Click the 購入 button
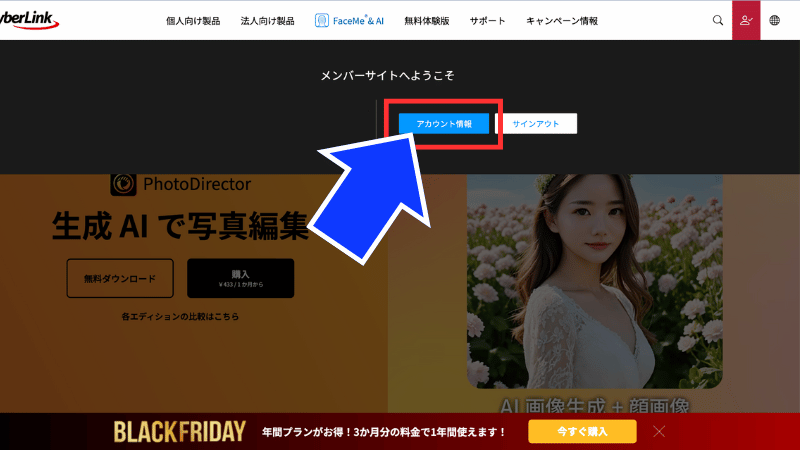800x450 pixels. [240, 278]
